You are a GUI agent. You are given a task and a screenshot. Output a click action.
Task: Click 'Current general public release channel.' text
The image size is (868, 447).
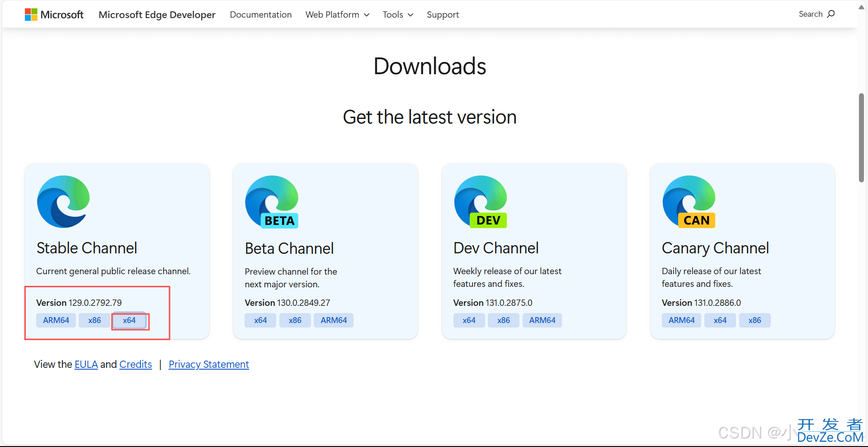click(113, 271)
